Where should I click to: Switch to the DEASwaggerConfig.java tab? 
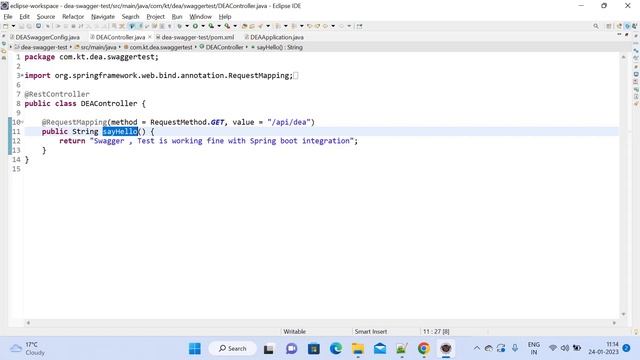(x=45, y=37)
